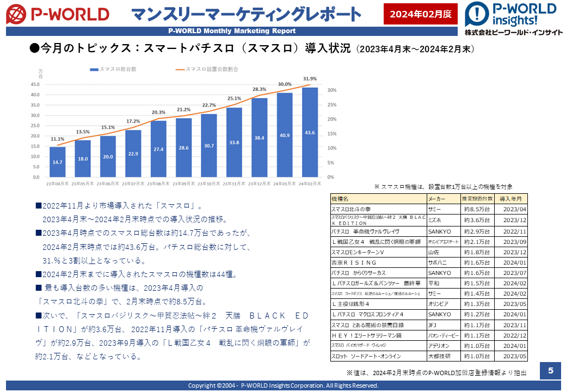Viewport: 566px width, 392px height.
Task: Select Ｌパチスロ マクロスフロンティア４ row name
Action: click(x=368, y=314)
